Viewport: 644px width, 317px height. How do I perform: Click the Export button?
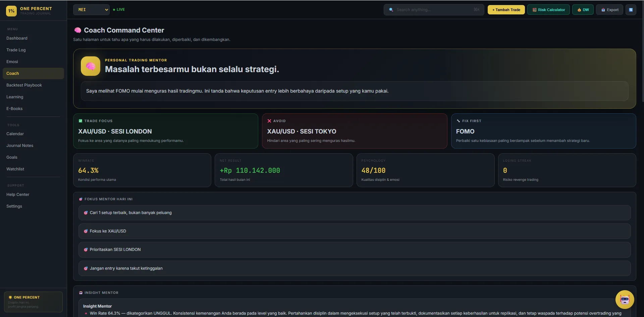point(610,10)
